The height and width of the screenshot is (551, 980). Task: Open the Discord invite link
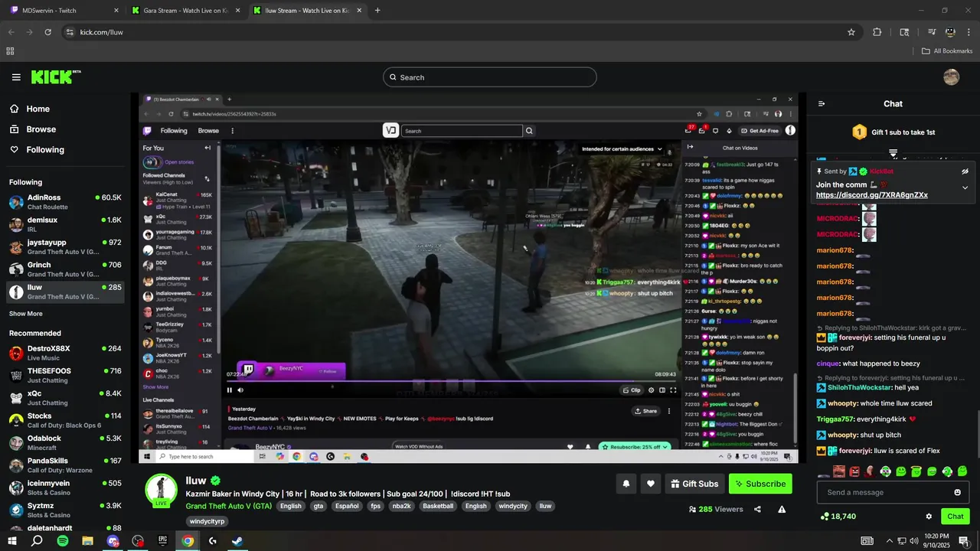coord(872,195)
